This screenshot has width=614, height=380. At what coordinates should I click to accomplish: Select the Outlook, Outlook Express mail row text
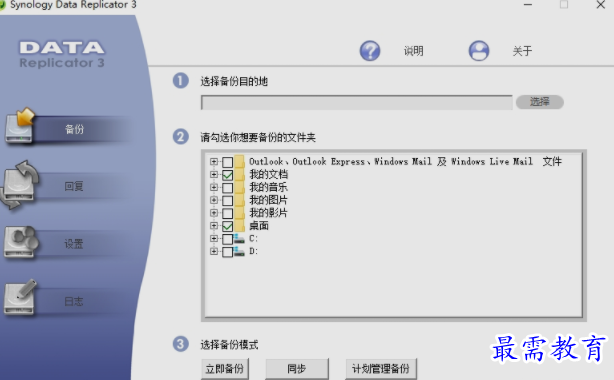pos(405,161)
